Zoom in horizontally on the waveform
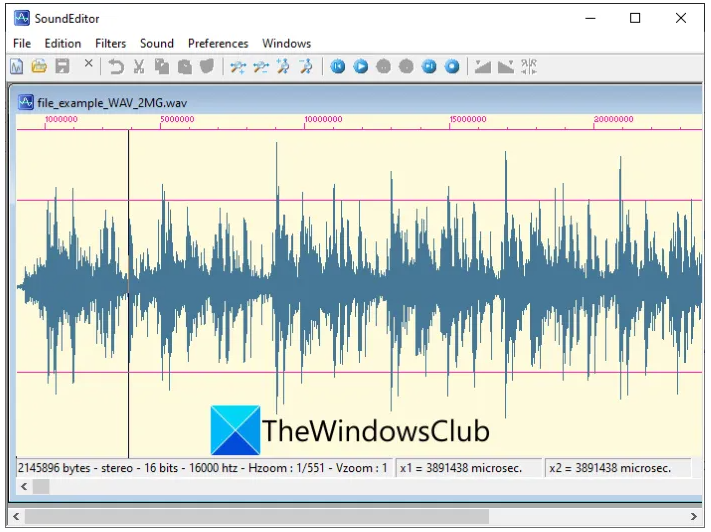 pos(238,67)
